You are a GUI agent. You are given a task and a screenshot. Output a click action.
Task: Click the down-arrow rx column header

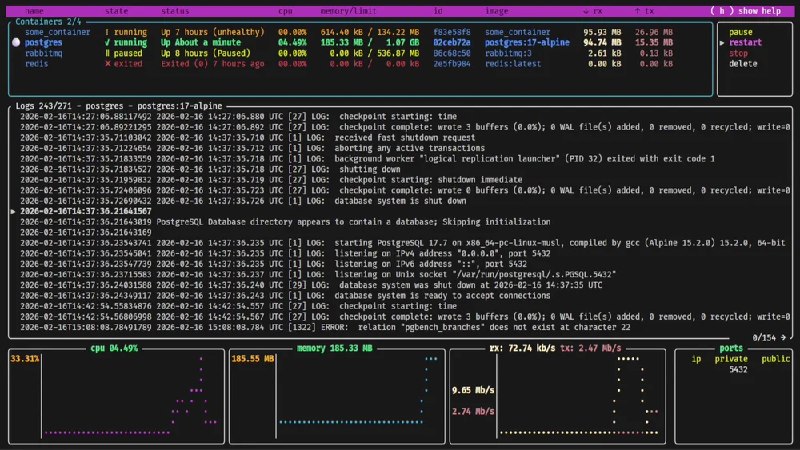point(592,11)
